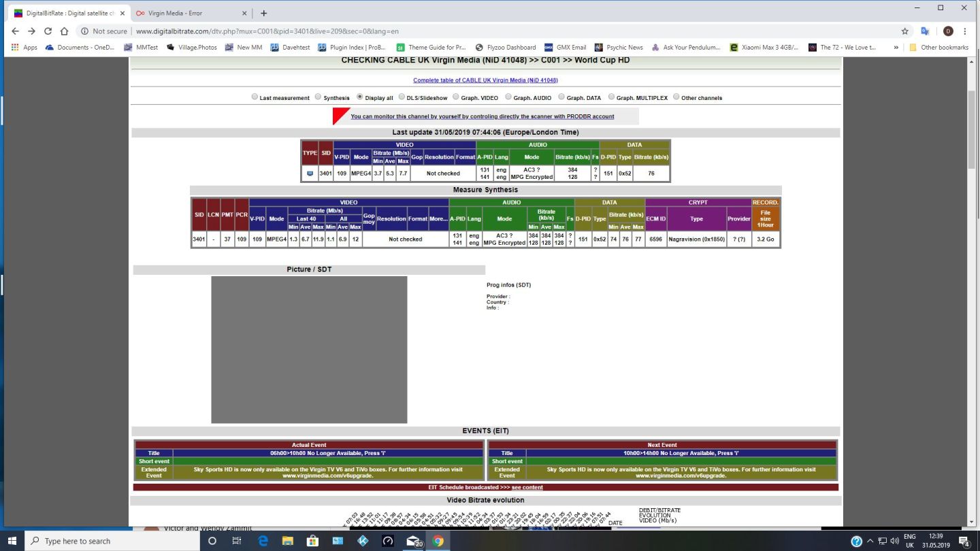Select the Graph. DATA radio button
This screenshot has width=980, height=551.
click(561, 97)
